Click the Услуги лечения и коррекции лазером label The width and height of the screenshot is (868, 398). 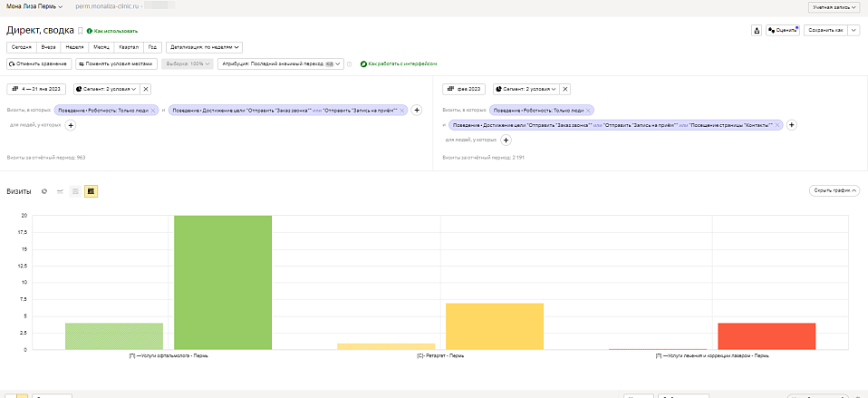point(712,356)
